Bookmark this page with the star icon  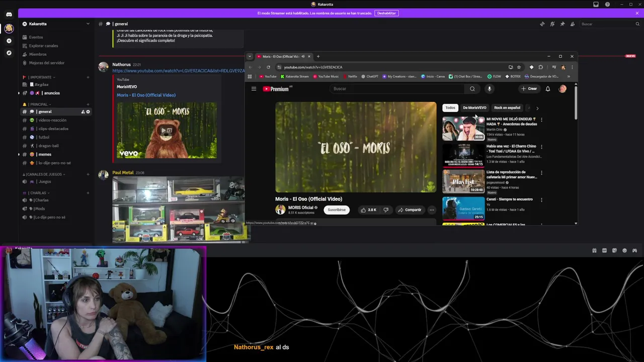519,67
